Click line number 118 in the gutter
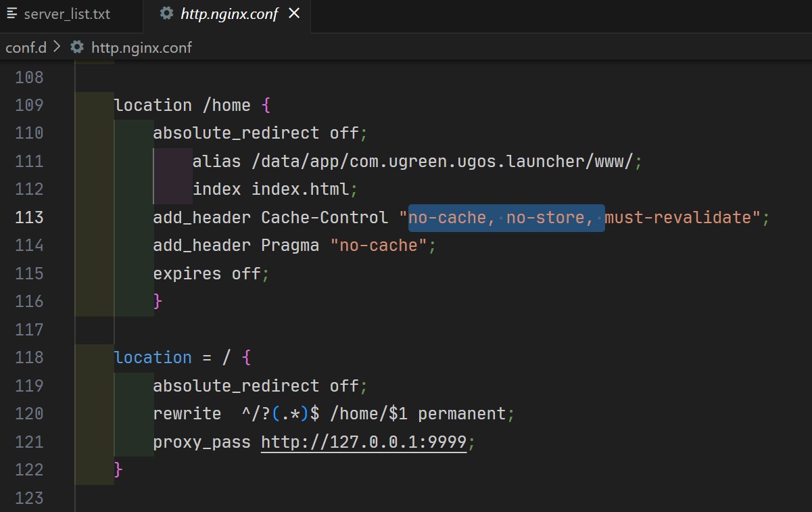The image size is (812, 512). tap(29, 358)
